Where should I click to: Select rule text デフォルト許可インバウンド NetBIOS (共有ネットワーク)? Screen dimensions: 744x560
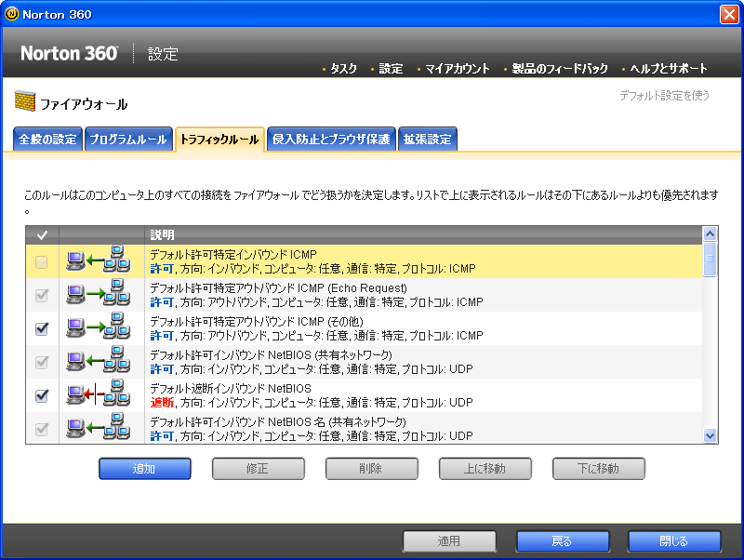click(271, 355)
